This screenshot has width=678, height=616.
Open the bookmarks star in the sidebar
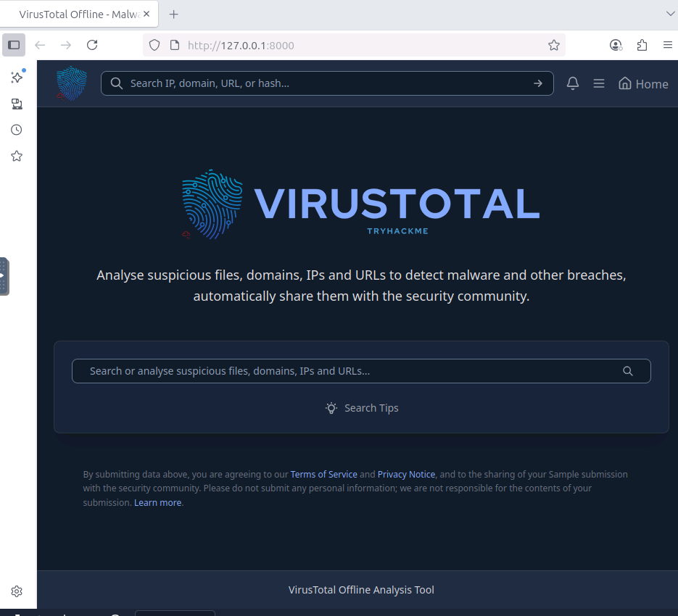[x=17, y=156]
